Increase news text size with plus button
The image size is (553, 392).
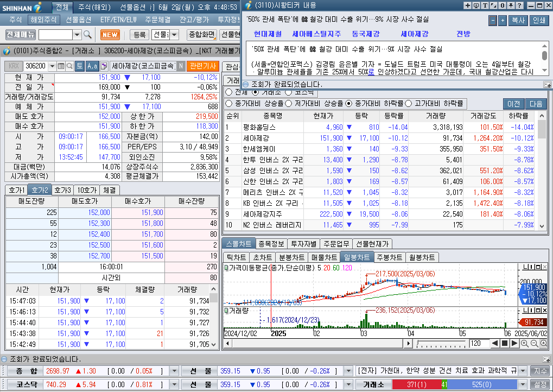(503, 21)
